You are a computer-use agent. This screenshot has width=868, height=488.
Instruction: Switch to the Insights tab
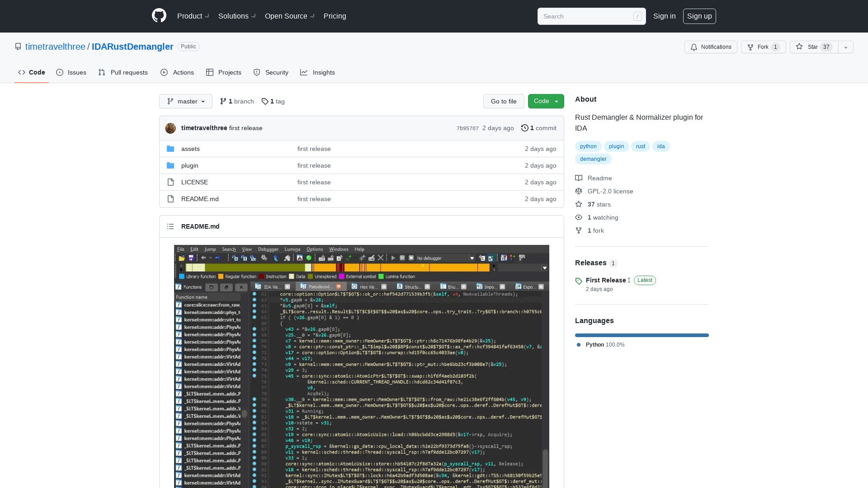point(318,72)
